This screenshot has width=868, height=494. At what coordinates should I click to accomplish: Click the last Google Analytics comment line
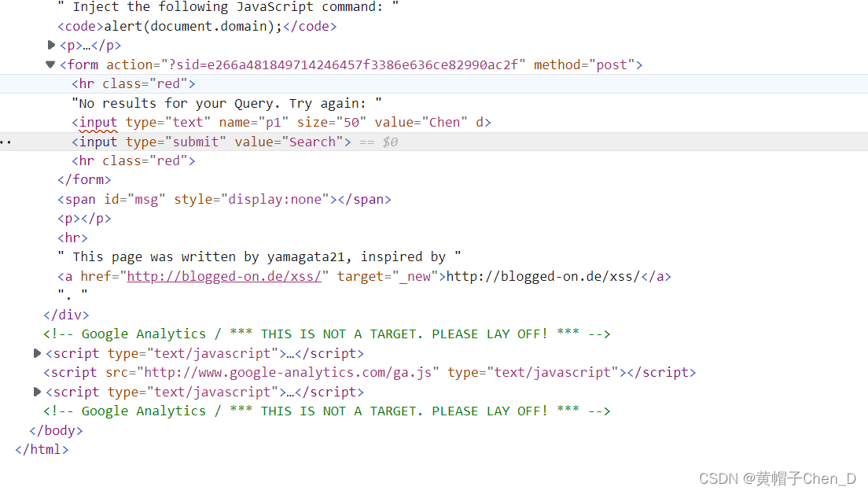click(x=326, y=411)
